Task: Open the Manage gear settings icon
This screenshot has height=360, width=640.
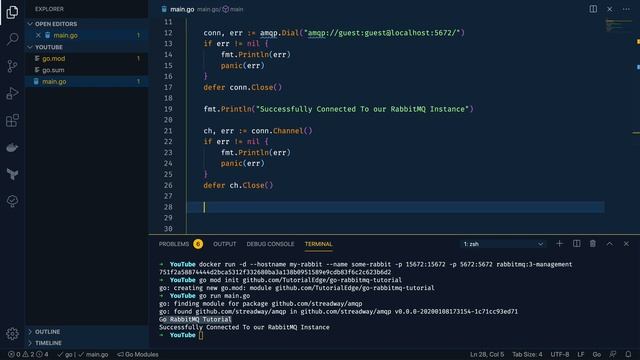Action: [12, 334]
